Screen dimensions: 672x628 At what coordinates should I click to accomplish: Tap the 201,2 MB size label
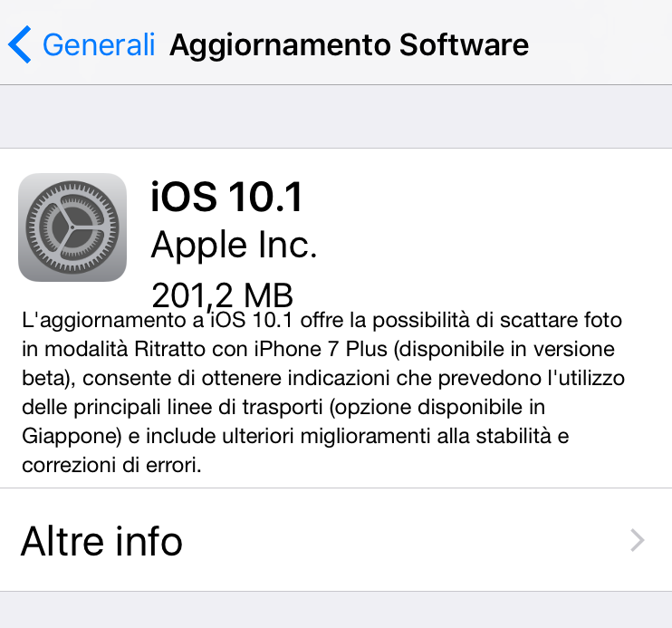[223, 295]
